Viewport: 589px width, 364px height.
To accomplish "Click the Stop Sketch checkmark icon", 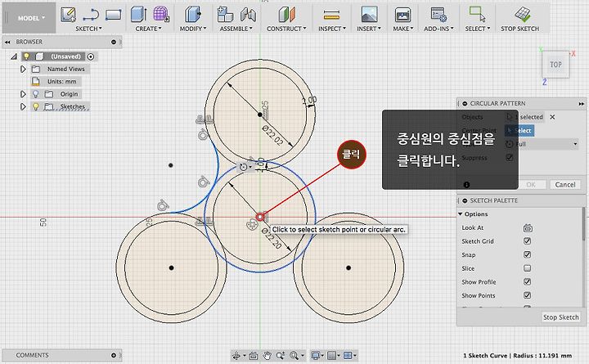I will point(523,14).
